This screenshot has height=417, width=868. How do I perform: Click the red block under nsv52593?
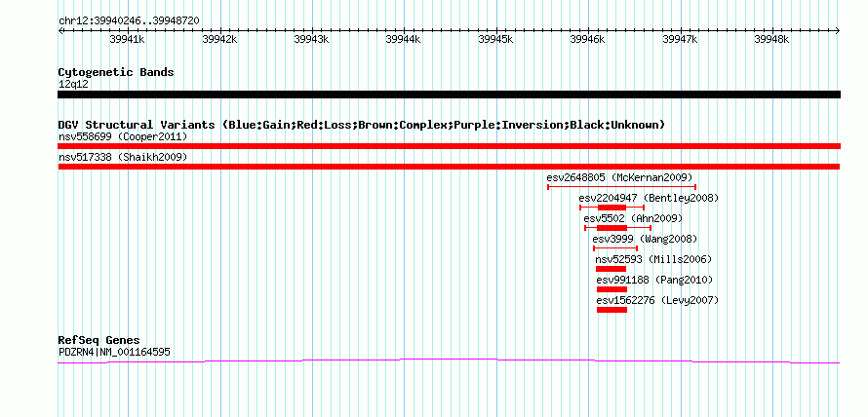[611, 269]
